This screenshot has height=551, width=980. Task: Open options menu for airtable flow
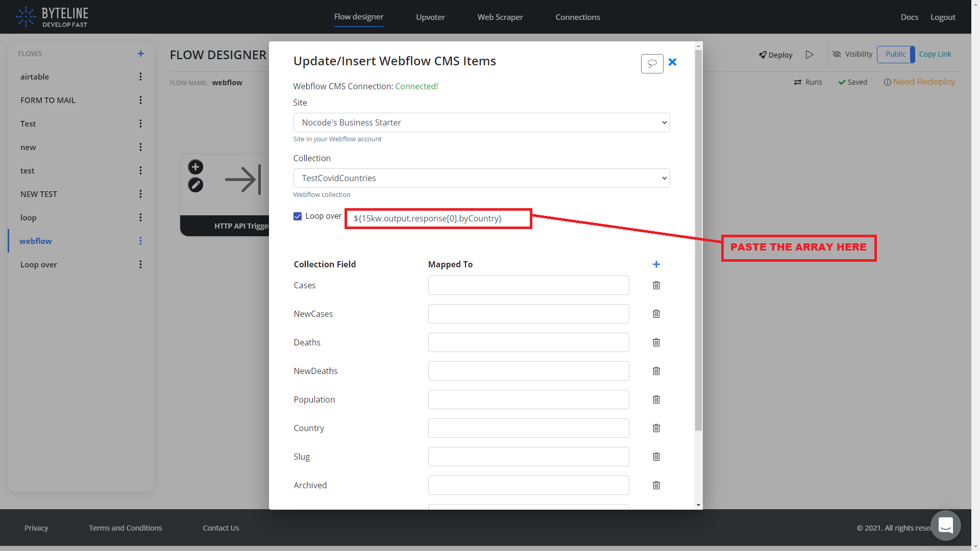tap(140, 77)
